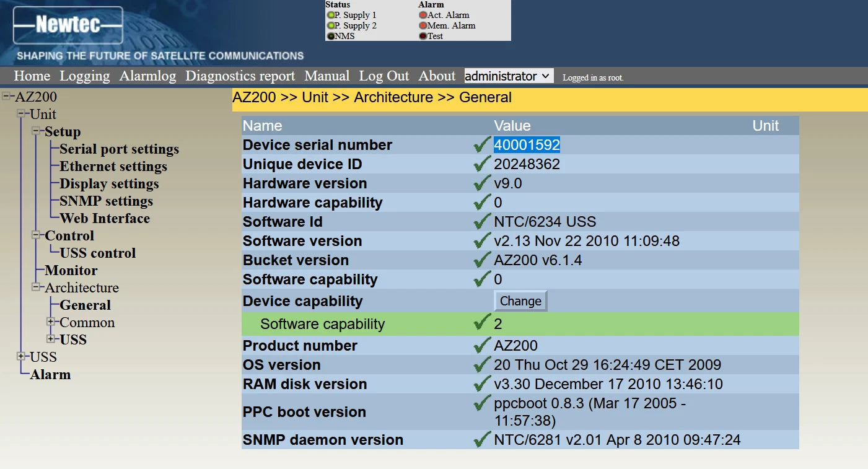Viewport: 868px width, 469px height.
Task: Click the Name column header
Action: (x=263, y=126)
